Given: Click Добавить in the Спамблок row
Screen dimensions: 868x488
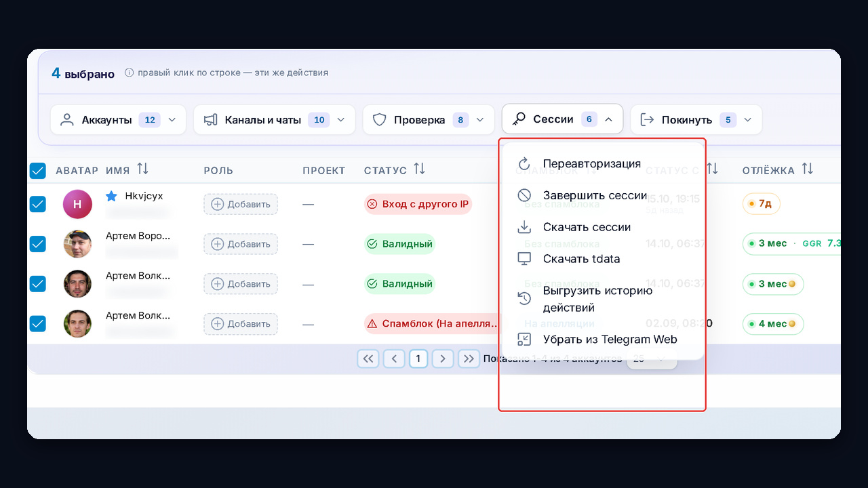Looking at the screenshot, I should [x=241, y=324].
